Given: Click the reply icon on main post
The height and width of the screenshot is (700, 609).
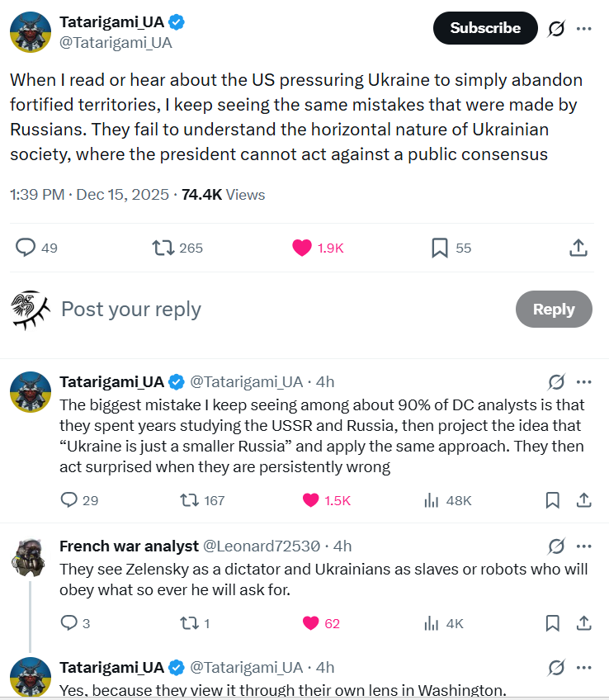Looking at the screenshot, I should coord(26,247).
